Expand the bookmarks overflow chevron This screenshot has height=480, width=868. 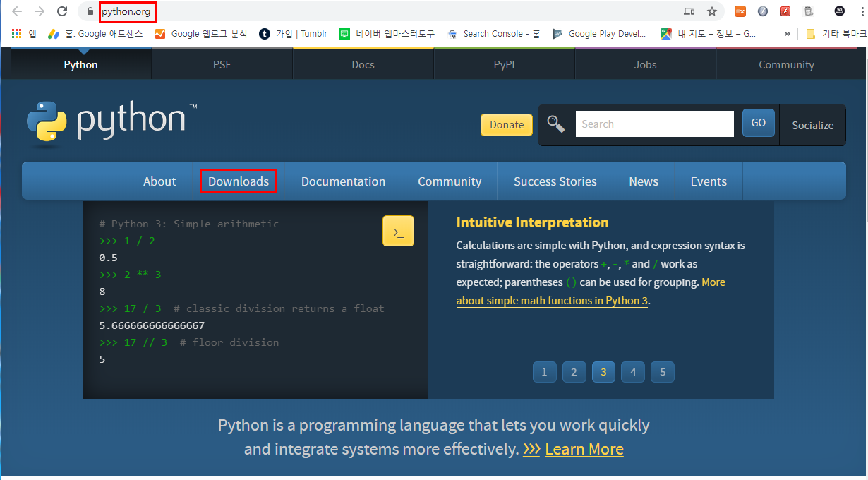(788, 33)
